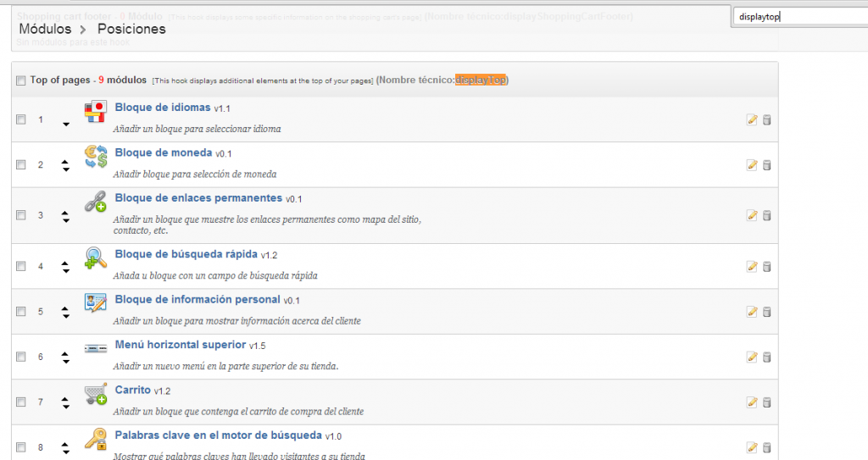
Task: Delete Carrito from this hook
Action: coord(766,402)
